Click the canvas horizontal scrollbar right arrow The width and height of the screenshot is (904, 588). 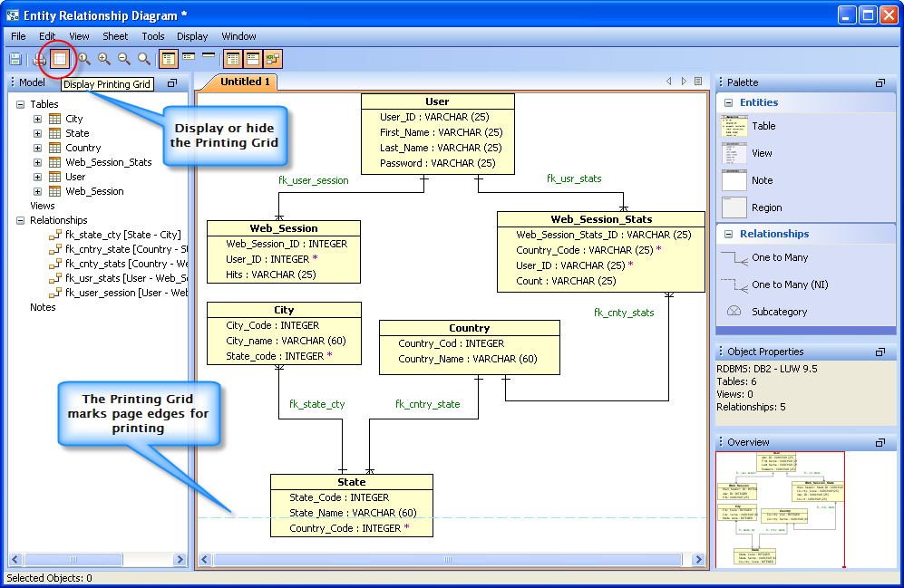pos(698,559)
